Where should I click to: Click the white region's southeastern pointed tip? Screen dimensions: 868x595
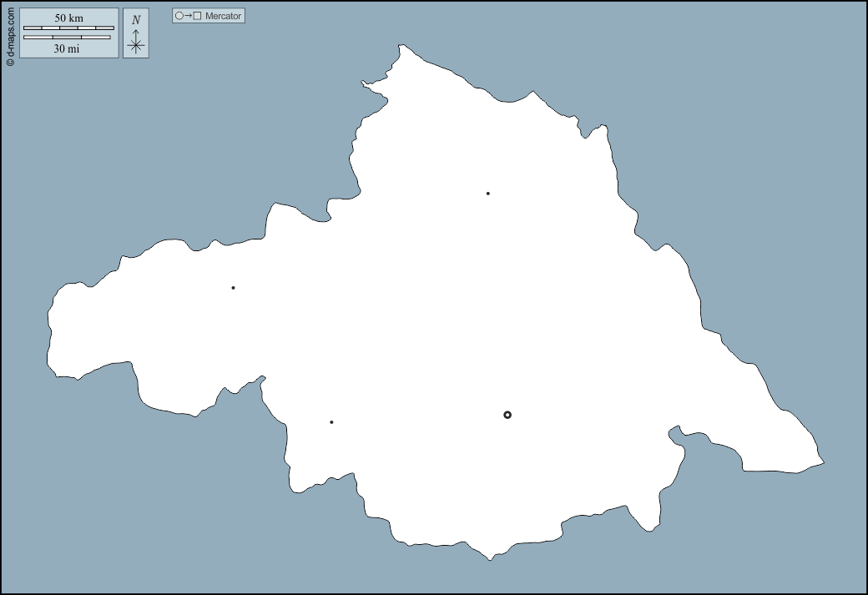[x=823, y=461]
